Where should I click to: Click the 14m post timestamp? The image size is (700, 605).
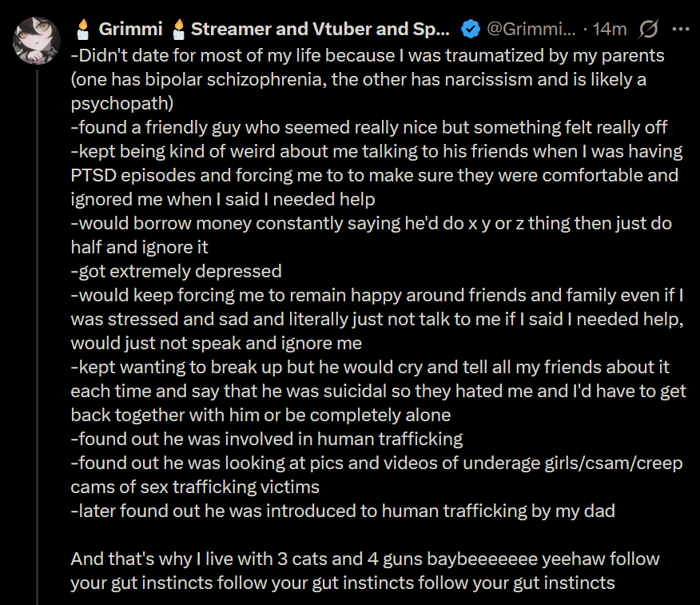coord(611,30)
